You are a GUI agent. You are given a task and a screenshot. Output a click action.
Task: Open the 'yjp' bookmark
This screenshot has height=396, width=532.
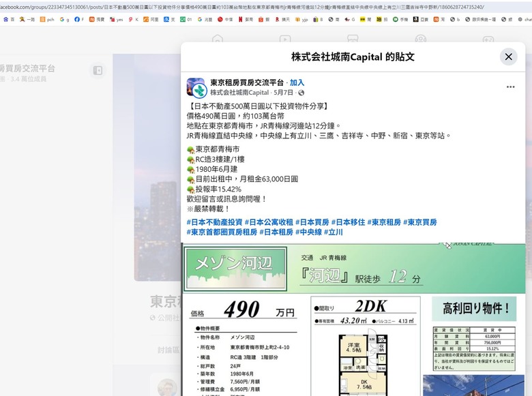point(301,20)
